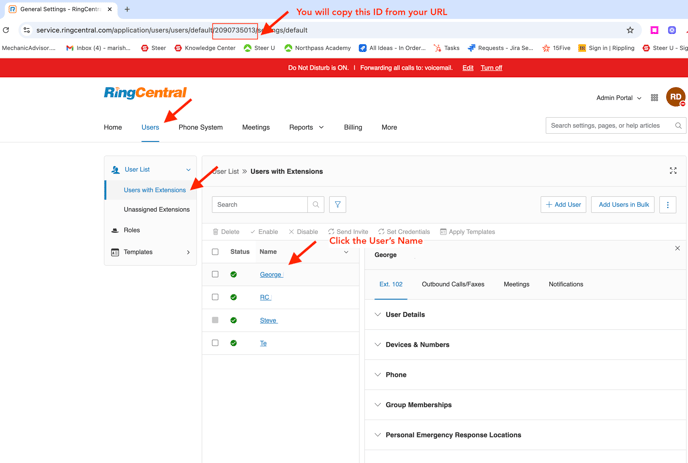
Task: Open the Knowledge Center bookmark
Action: click(x=205, y=48)
